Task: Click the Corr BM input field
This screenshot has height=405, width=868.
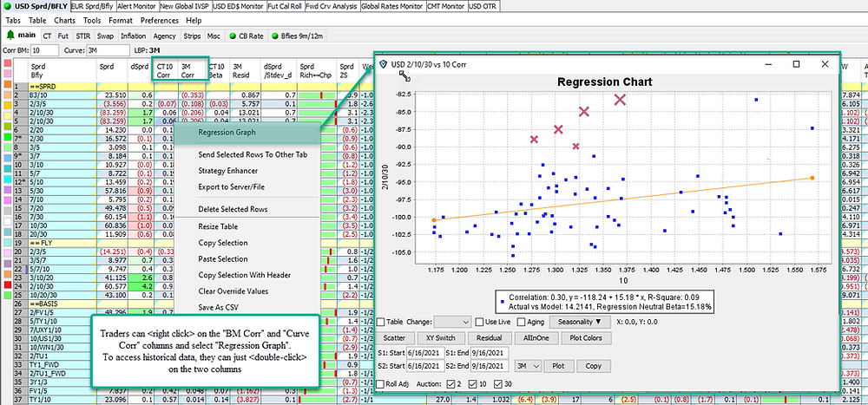Action: pos(43,50)
